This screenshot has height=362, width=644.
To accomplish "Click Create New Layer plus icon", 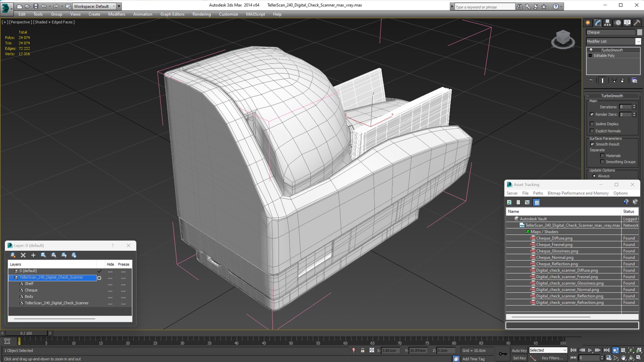I will [33, 255].
